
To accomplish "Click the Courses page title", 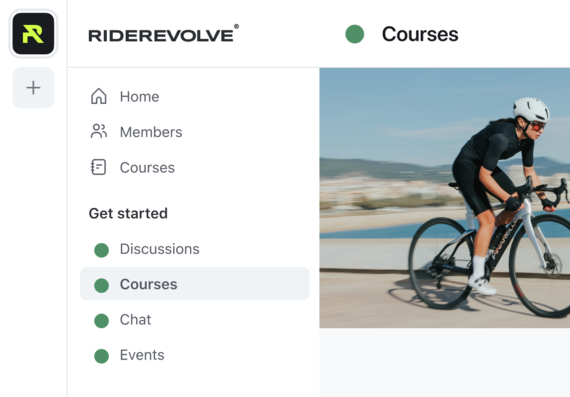I will [x=420, y=34].
